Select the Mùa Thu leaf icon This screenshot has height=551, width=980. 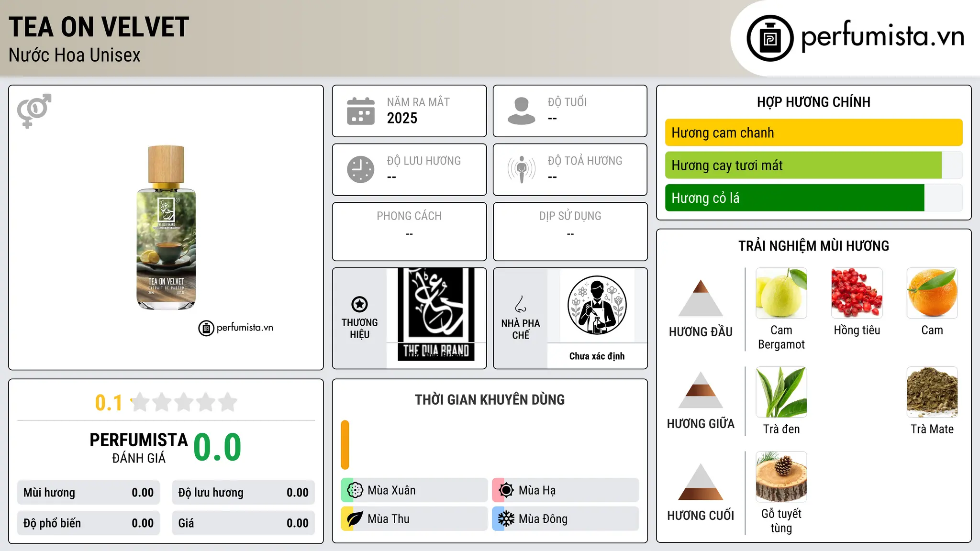click(x=355, y=519)
